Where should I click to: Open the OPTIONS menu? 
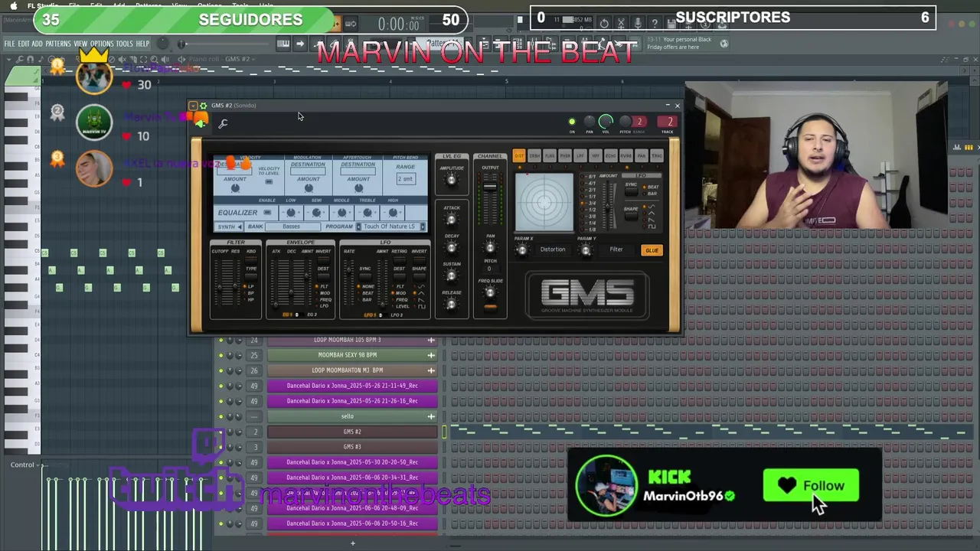coord(102,44)
